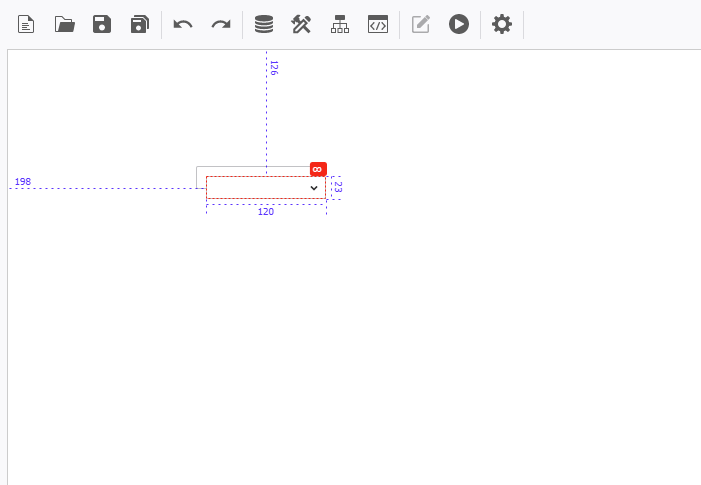Click the 126 top distance label

(274, 68)
